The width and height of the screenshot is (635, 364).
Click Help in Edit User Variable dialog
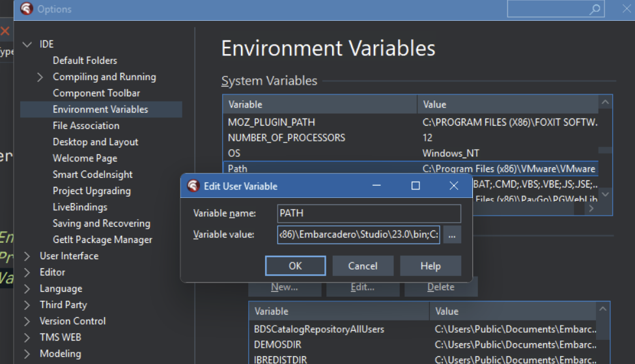[430, 266]
